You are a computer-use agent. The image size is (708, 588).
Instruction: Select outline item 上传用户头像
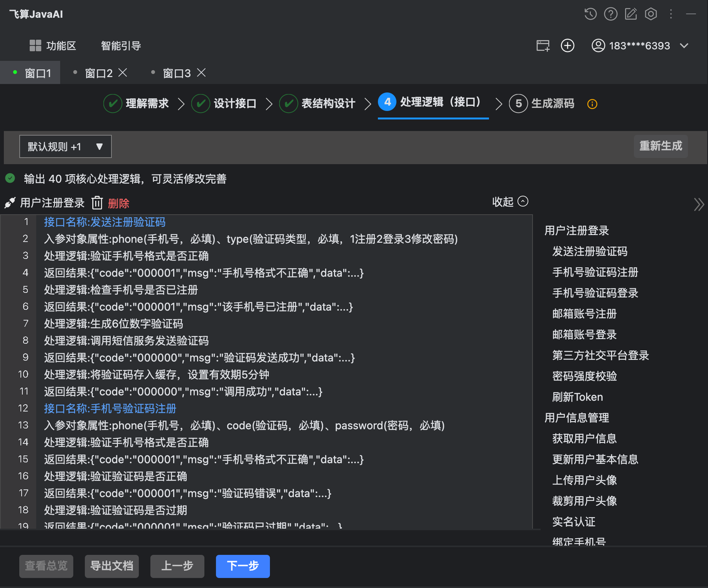coord(584,480)
